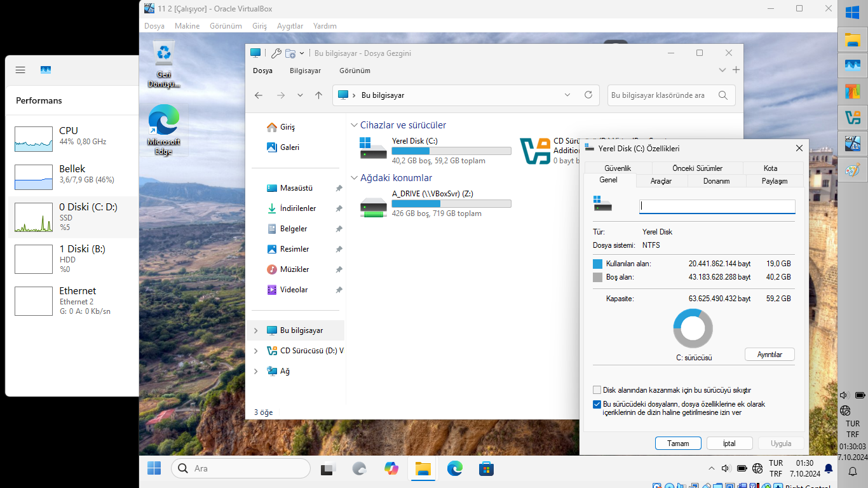Click the Ayrıntılar button
This screenshot has width=868, height=488.
(770, 355)
